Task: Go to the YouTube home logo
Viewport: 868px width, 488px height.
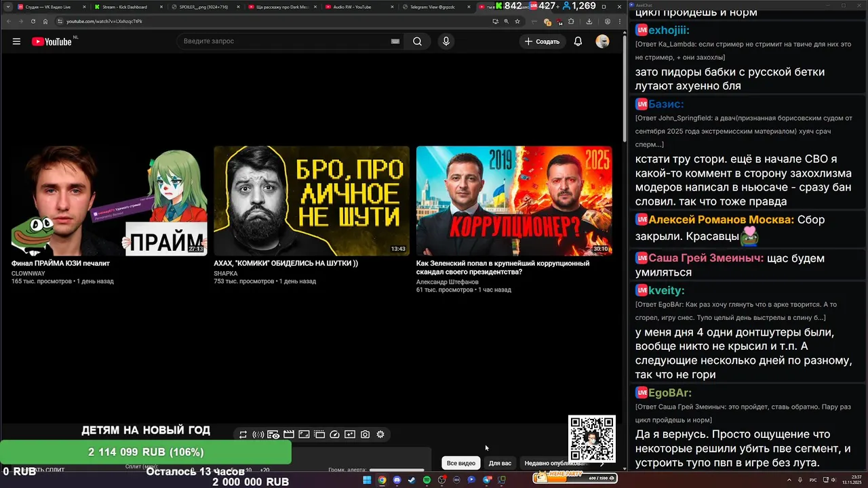Action: point(52,41)
